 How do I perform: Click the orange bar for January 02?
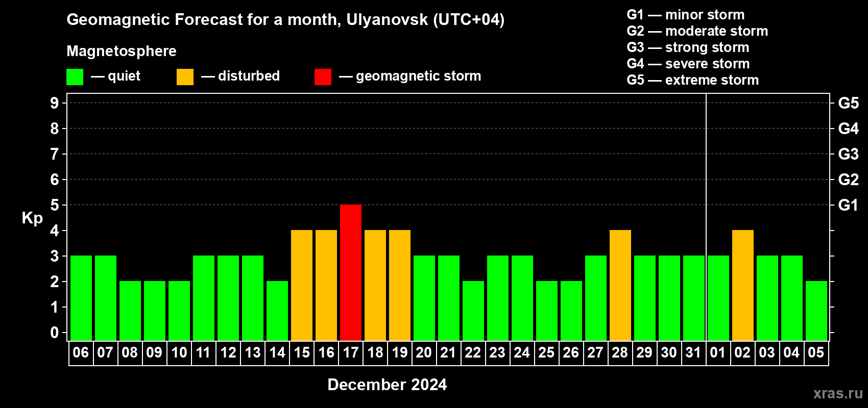click(x=743, y=286)
